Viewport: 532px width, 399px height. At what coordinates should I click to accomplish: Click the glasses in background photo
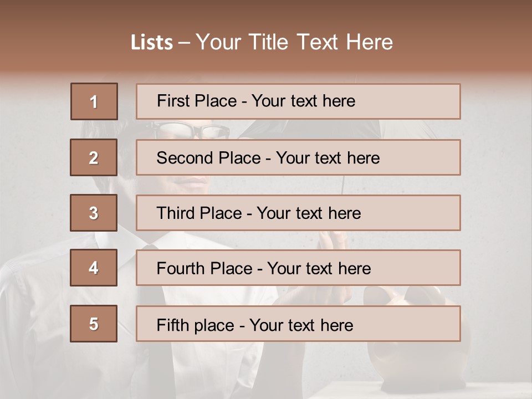click(x=192, y=130)
